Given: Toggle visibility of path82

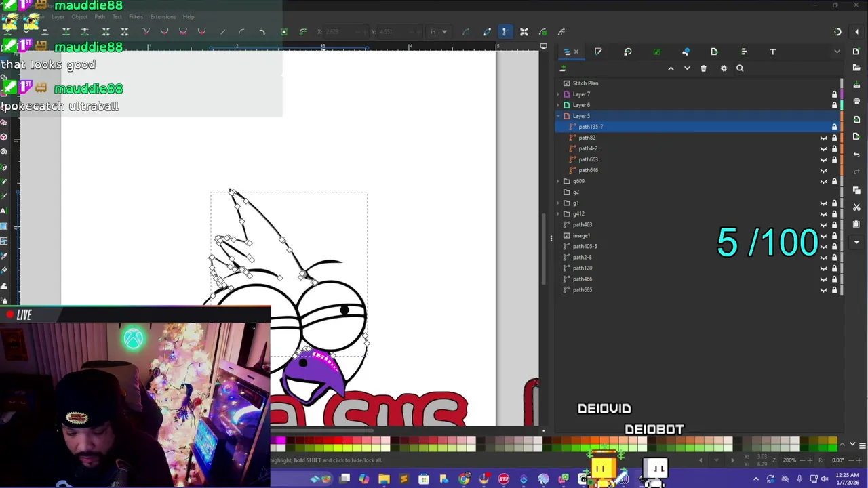Looking at the screenshot, I should tap(823, 138).
